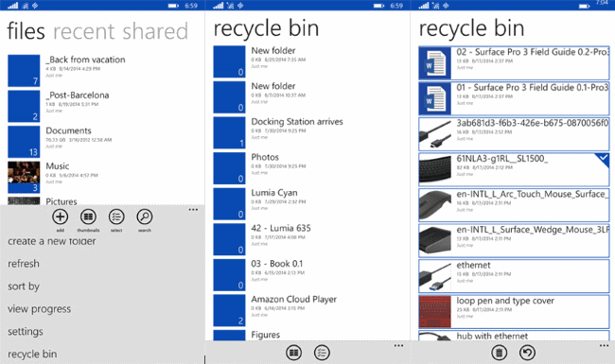Select '01 - Surface Pro 3 Field Guide' Word document
Screen dimensions: 615x364
tap(514, 98)
